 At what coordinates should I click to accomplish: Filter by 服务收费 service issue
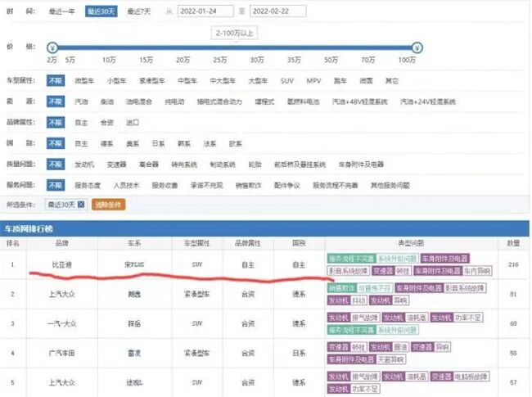(165, 185)
